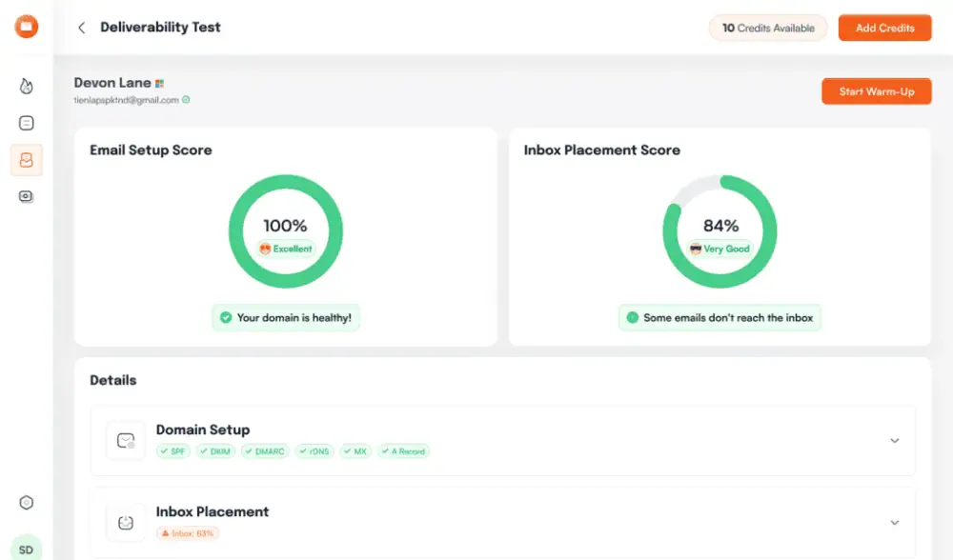Image resolution: width=953 pixels, height=560 pixels.
Task: Go back using the left arrow
Action: (82, 28)
